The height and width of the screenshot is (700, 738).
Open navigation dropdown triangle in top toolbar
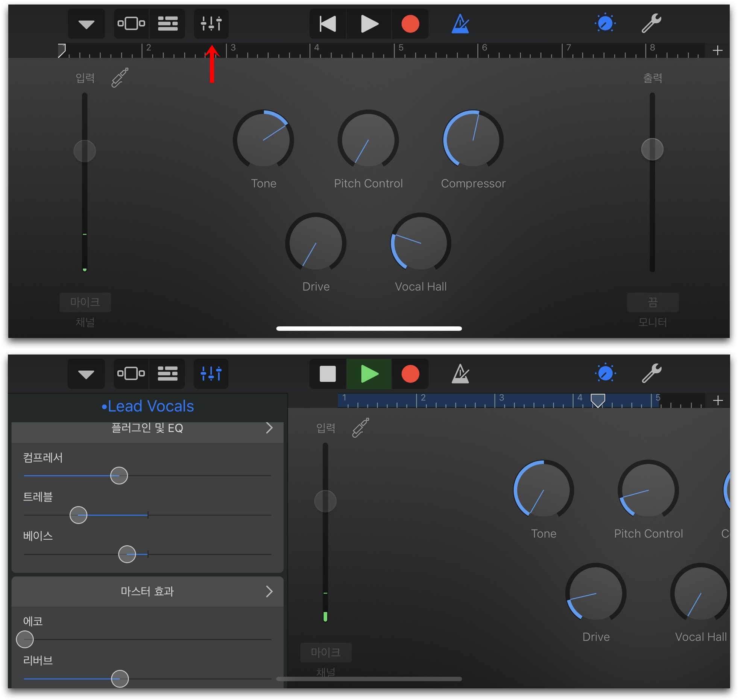click(86, 24)
